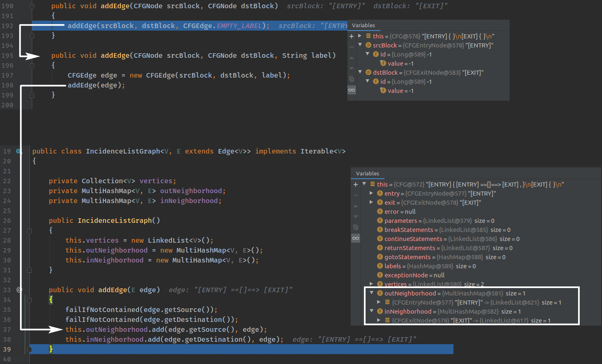Click the field icon beside outNeighborhood
602x364 pixels.
tap(380, 293)
